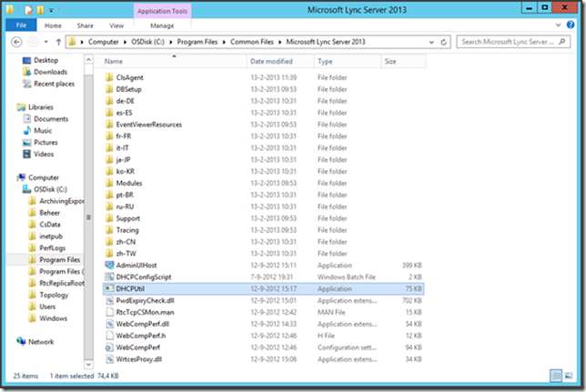Open the recent locations dropdown arrow
This screenshot has width=586, height=392.
tap(46, 42)
